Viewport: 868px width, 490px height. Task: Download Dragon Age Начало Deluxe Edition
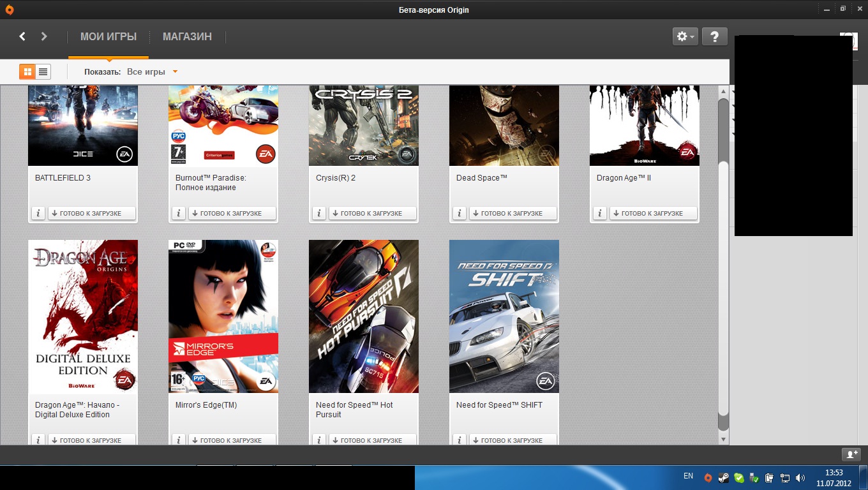click(91, 440)
